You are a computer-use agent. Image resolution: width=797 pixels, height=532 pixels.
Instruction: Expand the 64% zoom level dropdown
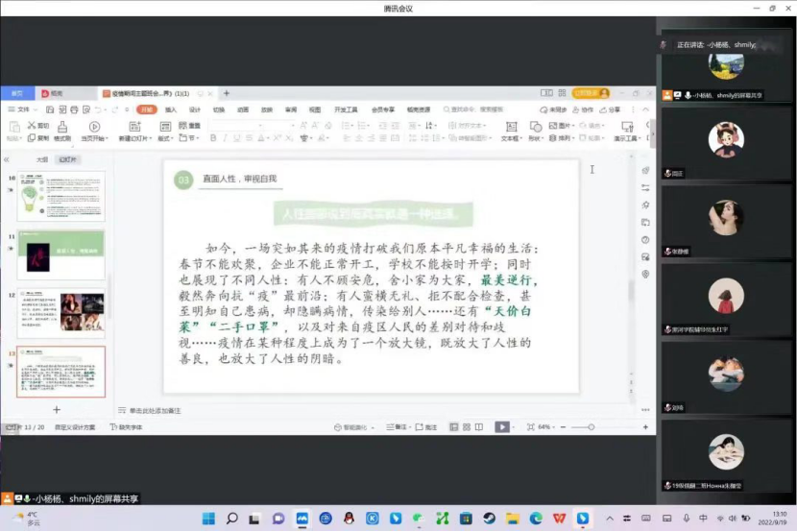[x=545, y=426]
